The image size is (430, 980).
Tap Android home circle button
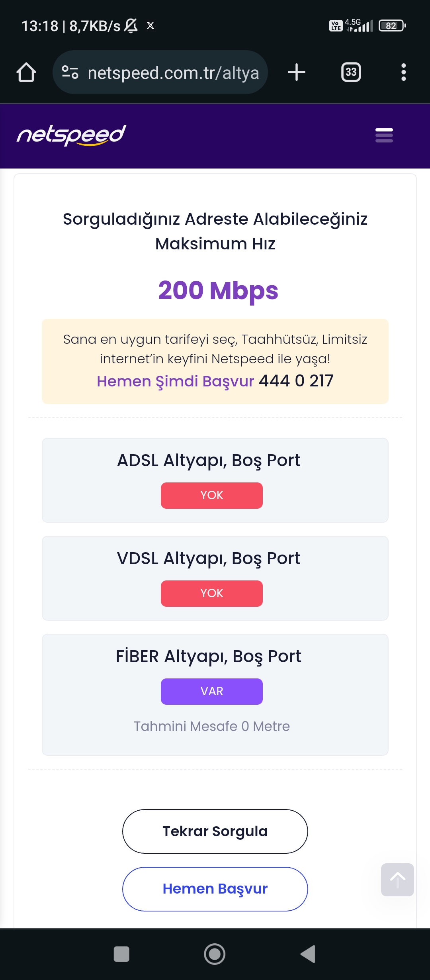[x=215, y=954]
